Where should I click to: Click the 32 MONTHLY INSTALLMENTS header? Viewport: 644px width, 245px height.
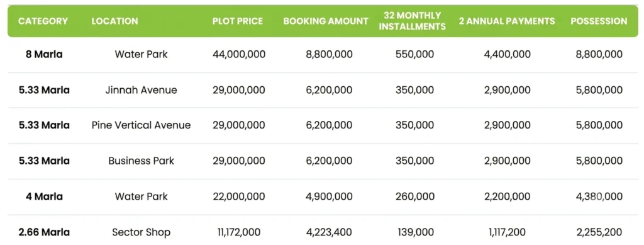coord(412,21)
